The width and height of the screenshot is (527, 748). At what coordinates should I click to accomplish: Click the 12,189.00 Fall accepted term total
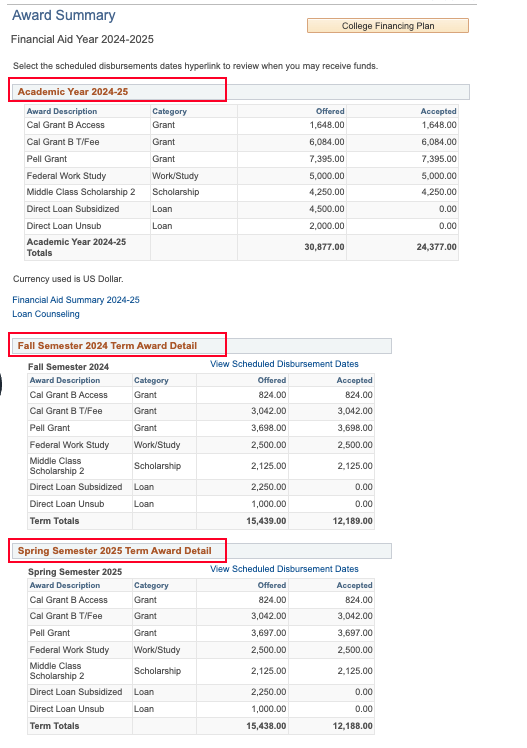(x=352, y=521)
